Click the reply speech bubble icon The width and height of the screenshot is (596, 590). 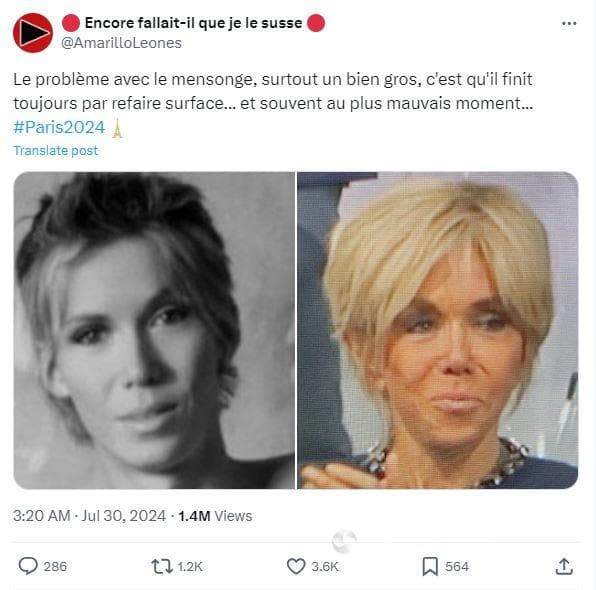pos(28,566)
